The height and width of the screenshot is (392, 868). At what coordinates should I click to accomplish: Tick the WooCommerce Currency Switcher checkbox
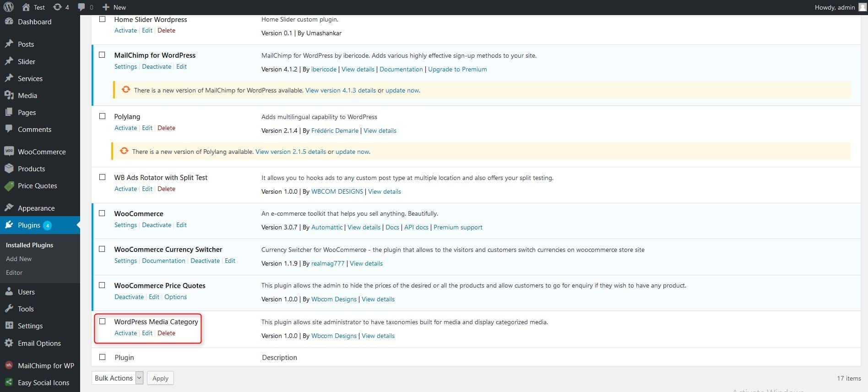(103, 249)
